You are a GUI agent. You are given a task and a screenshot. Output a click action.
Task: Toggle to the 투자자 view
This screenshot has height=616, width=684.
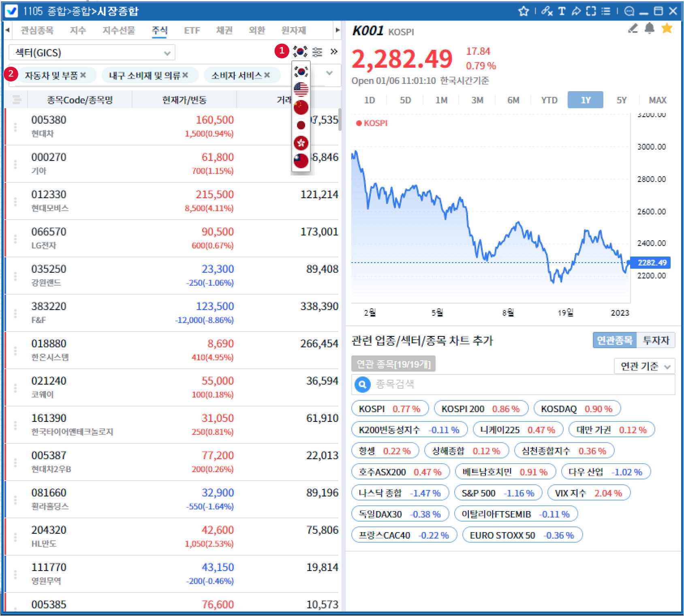pyautogui.click(x=656, y=340)
